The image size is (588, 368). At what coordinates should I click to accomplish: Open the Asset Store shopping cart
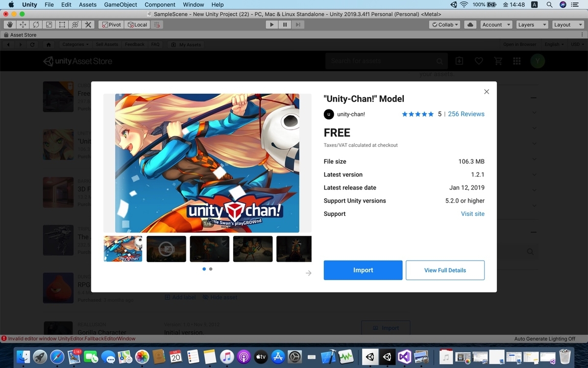point(498,61)
